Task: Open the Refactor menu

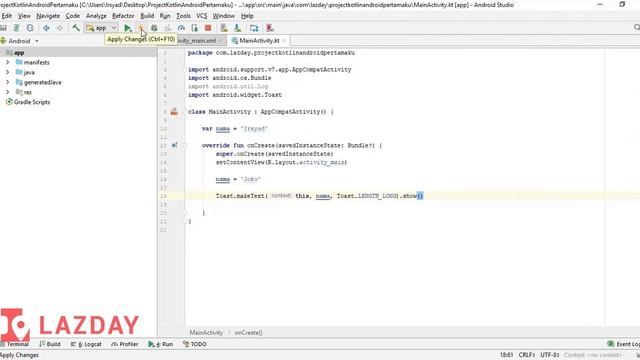Action: pos(123,16)
